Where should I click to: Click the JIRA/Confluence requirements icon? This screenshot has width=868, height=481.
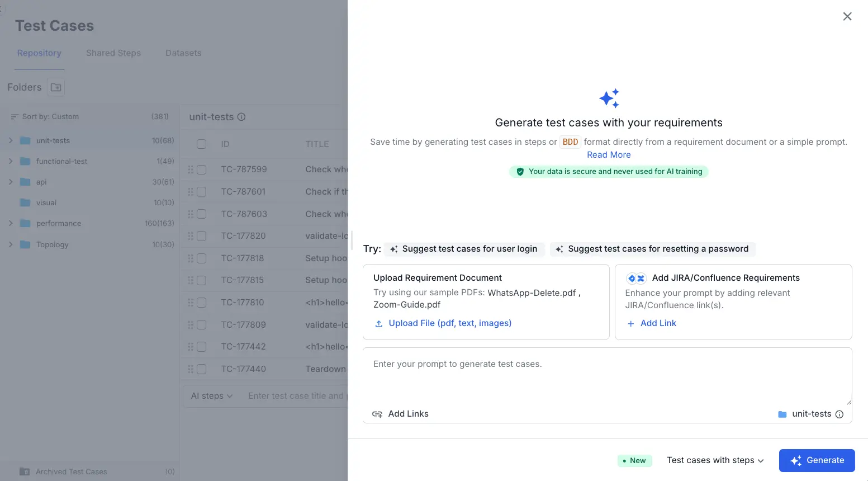point(636,279)
